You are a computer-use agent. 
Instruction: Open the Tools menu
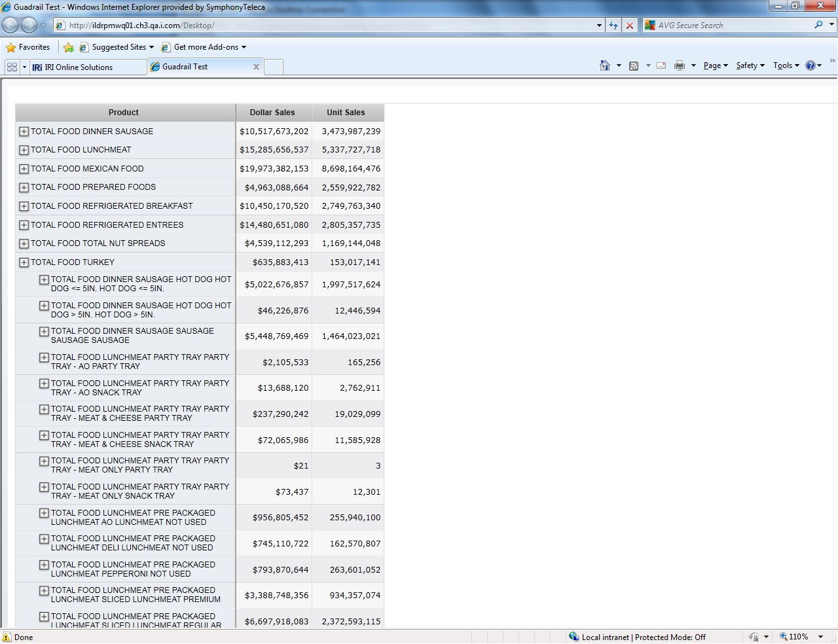(785, 65)
